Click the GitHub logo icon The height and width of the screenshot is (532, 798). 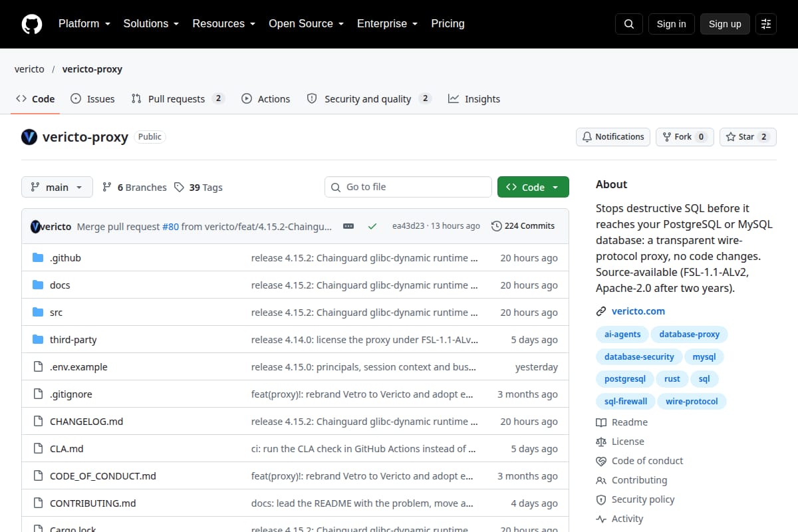pyautogui.click(x=32, y=24)
